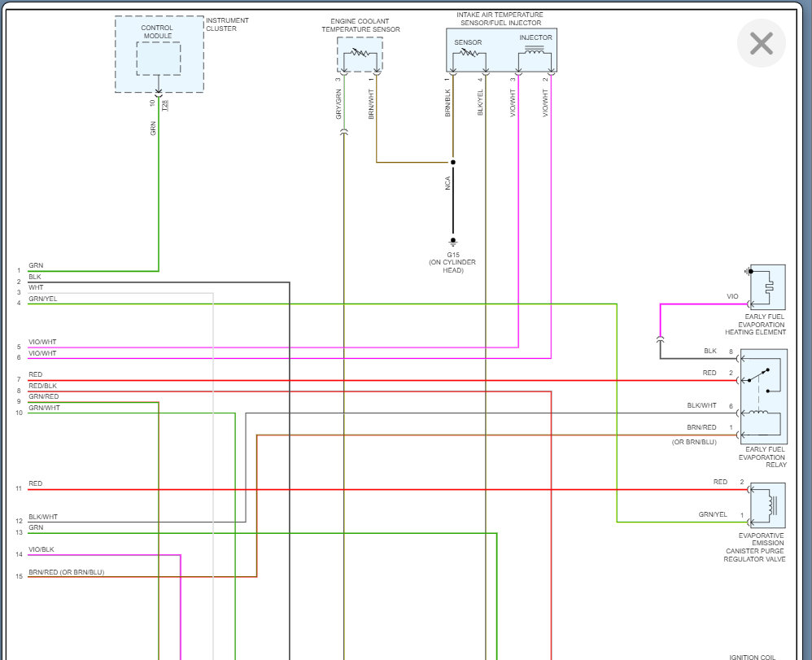
Task: Click the 'BRN/RED (OR BRN/BLU)' label at line 15
Action: [66, 572]
